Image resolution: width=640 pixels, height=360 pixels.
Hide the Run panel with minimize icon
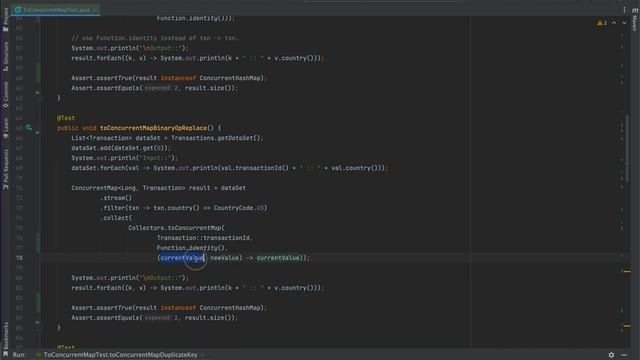[x=624, y=355]
